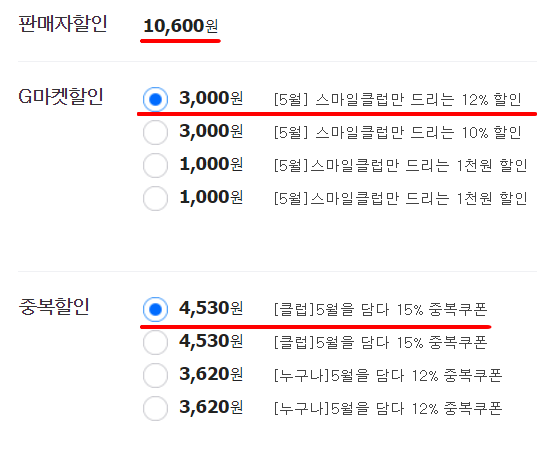The width and height of the screenshot is (537, 467).
Task: Select the 스마일클럽 12% 할인 radio button
Action: [155, 99]
